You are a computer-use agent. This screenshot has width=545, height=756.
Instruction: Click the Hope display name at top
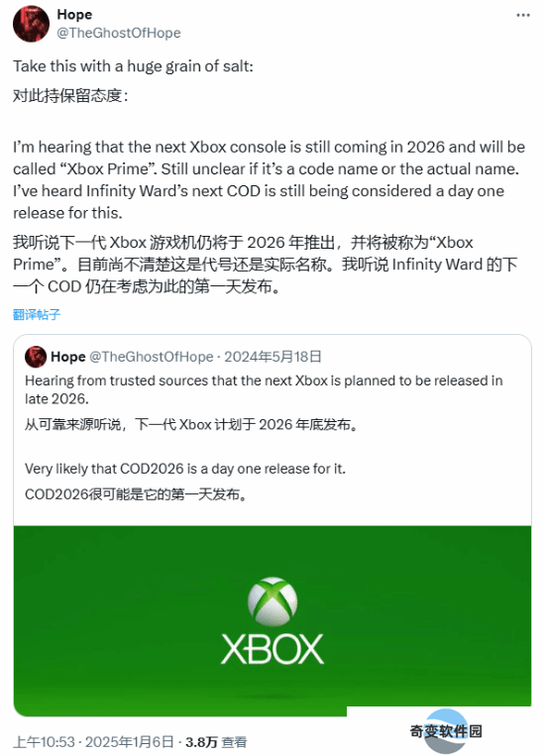74,15
